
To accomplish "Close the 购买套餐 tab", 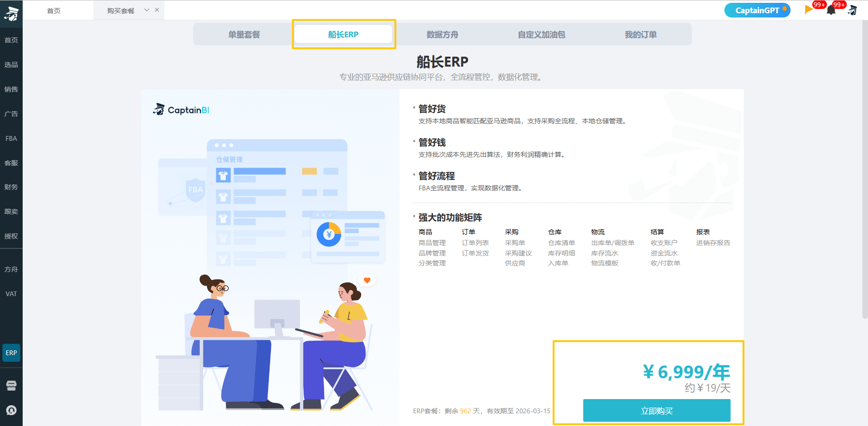I will [x=157, y=10].
